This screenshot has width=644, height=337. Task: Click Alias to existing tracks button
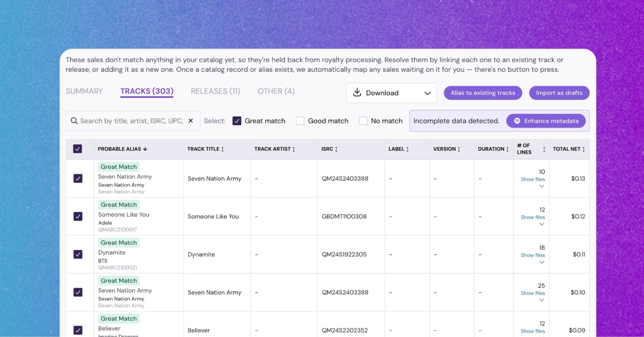(483, 93)
